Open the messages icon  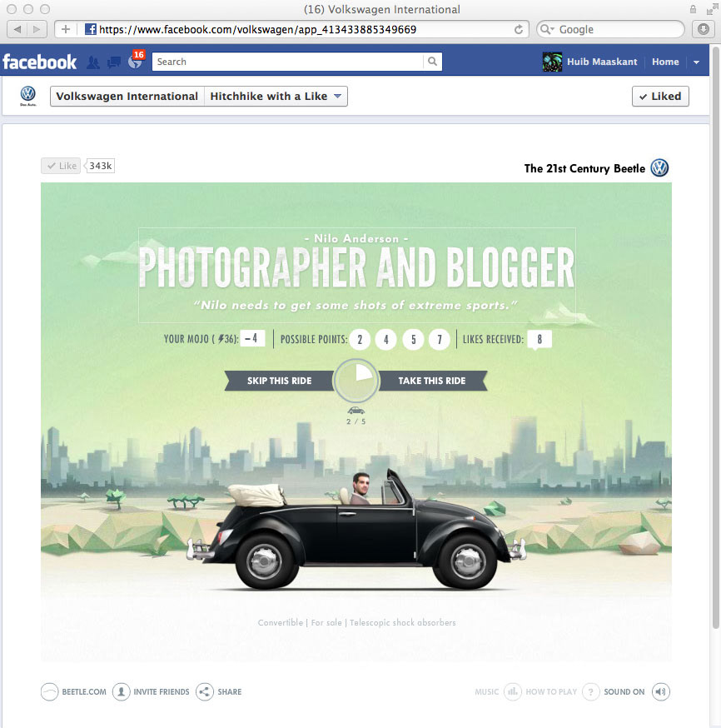click(x=114, y=62)
